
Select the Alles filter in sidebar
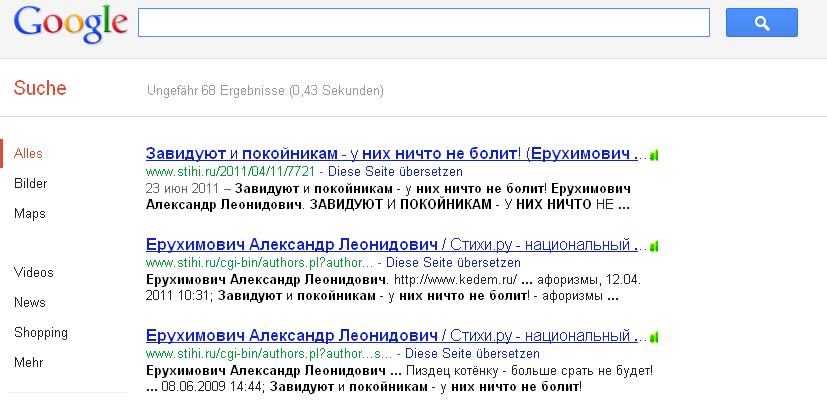pos(28,154)
